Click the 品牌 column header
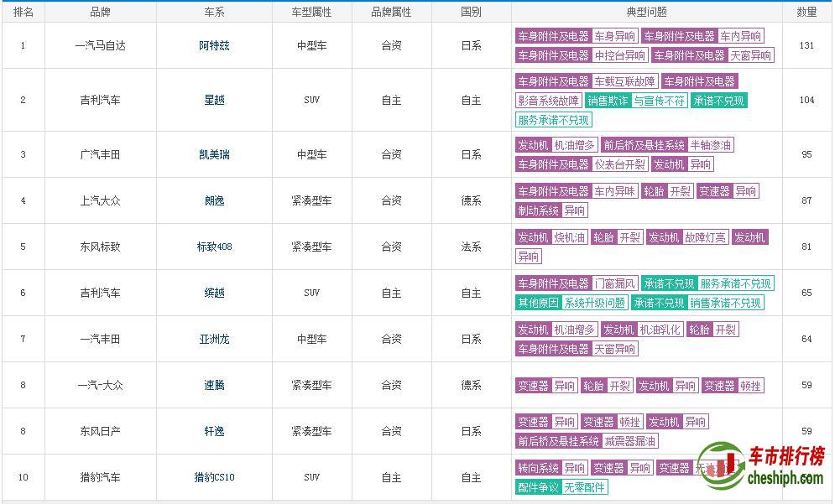 pyautogui.click(x=100, y=13)
